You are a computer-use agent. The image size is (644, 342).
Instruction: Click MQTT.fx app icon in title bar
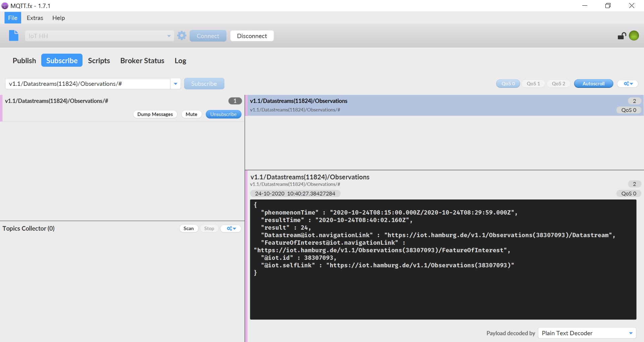click(x=5, y=6)
